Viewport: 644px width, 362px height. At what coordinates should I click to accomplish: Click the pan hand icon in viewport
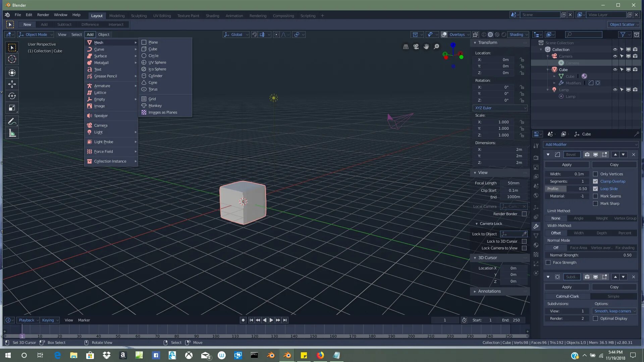tap(426, 47)
